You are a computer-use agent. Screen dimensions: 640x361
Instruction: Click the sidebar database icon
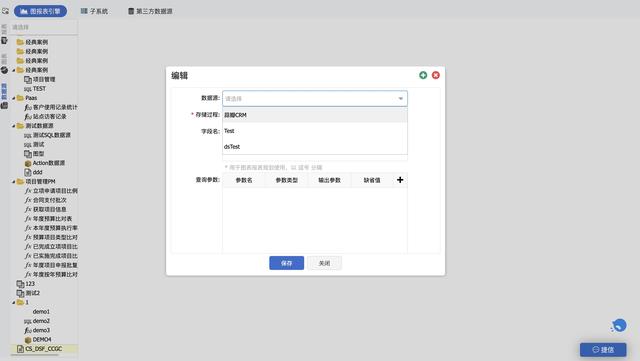click(4, 105)
